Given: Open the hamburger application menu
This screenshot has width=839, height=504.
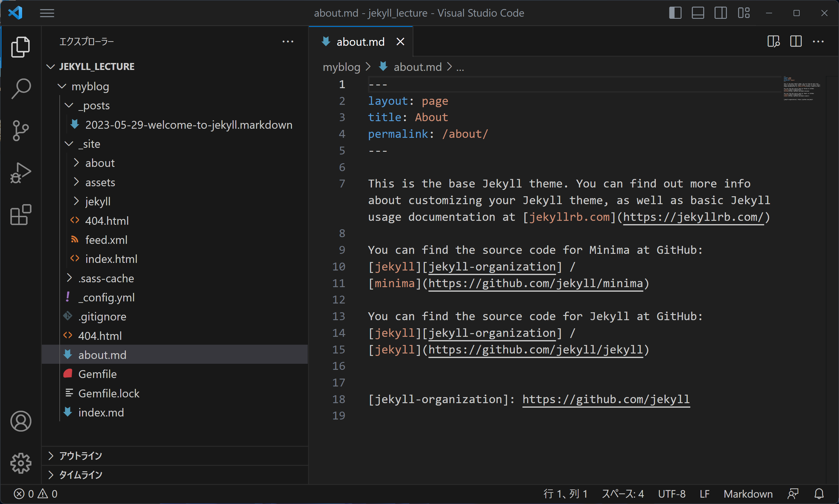Looking at the screenshot, I should 47,13.
